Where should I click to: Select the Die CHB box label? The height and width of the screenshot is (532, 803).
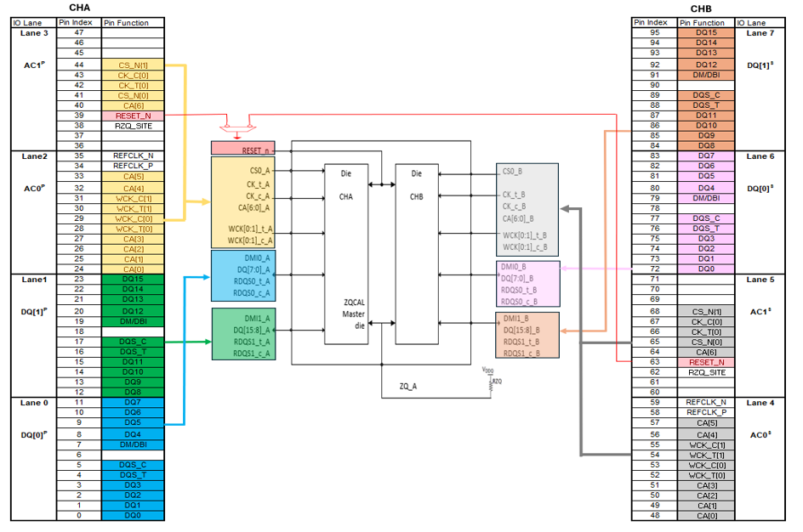point(416,184)
